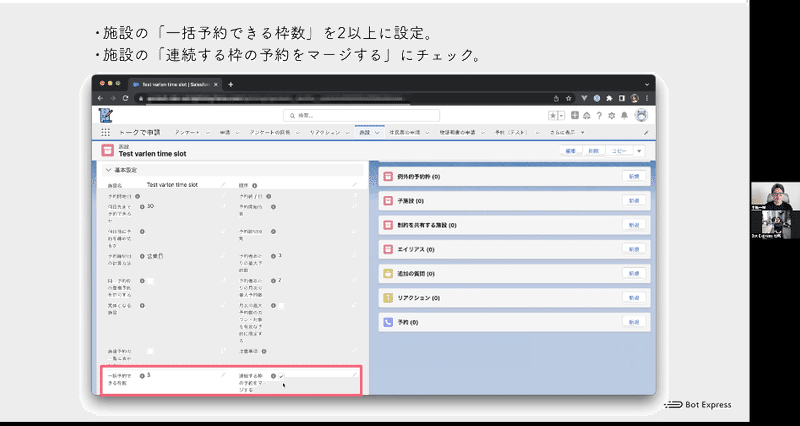800x426 pixels.
Task: Open the 制約を共有する施設 (0) related list
Action: 427,225
